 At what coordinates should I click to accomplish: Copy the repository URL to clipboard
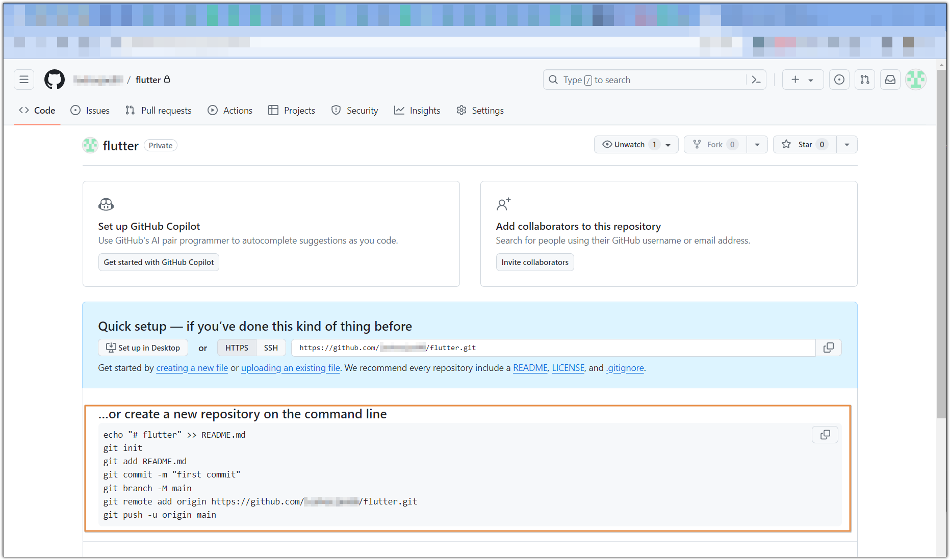pyautogui.click(x=829, y=348)
